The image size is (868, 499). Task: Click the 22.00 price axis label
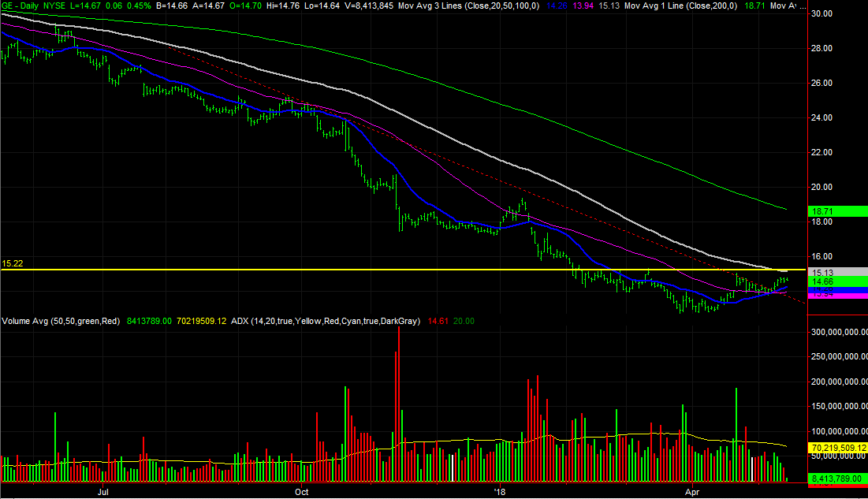[x=821, y=152]
